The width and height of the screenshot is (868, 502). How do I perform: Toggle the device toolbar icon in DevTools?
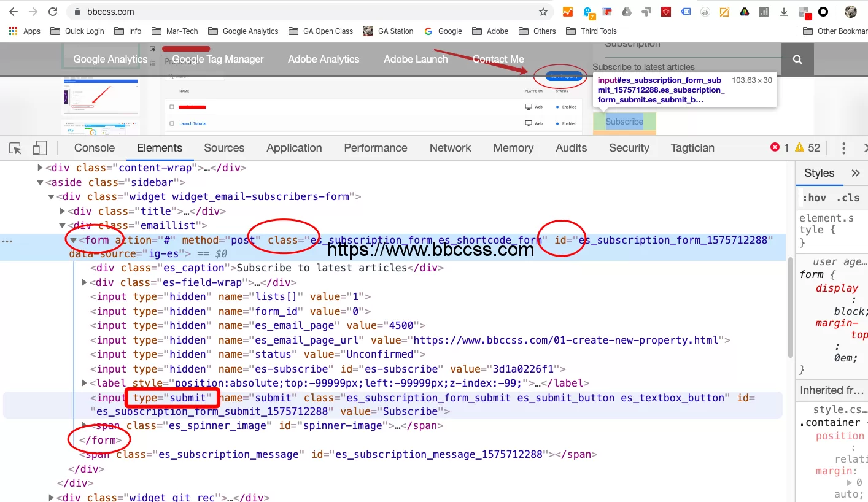40,148
